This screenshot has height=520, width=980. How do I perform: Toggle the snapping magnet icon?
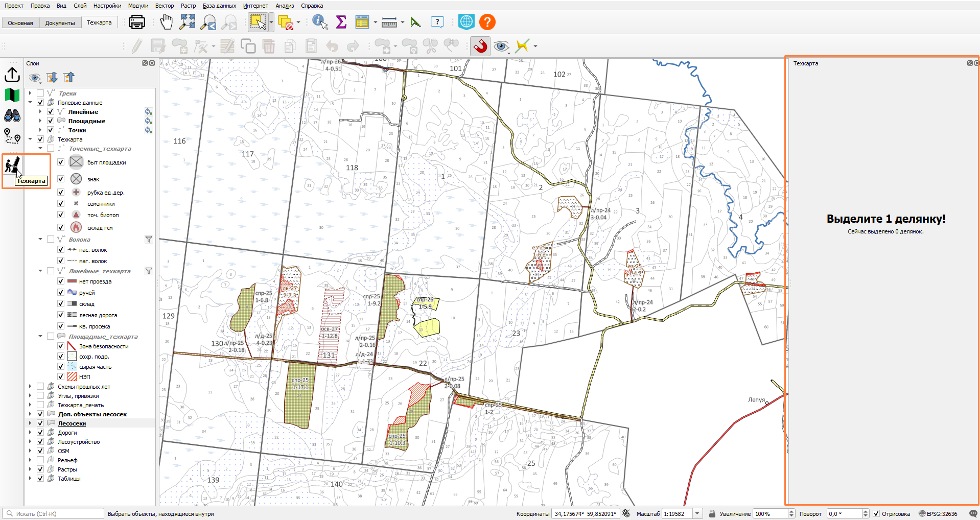point(480,46)
